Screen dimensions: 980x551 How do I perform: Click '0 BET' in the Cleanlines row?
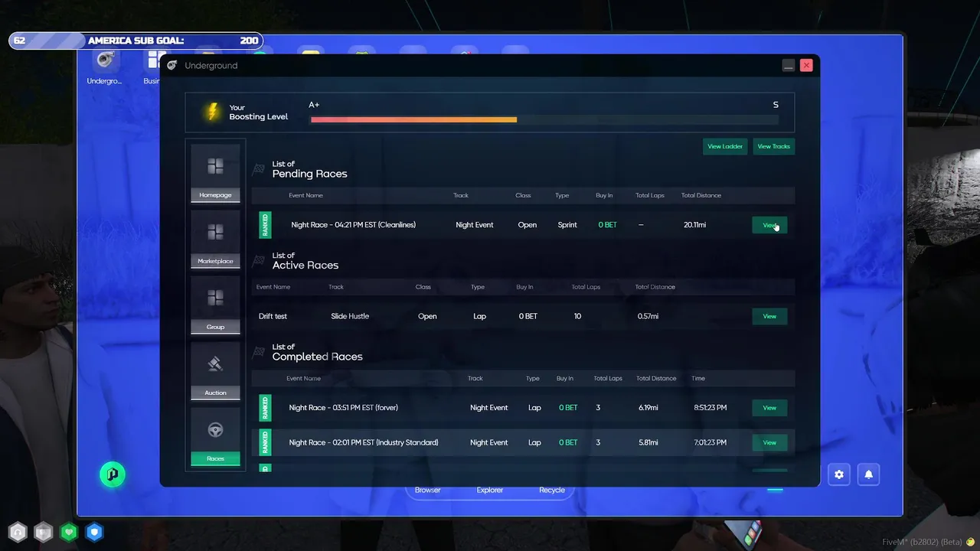[x=608, y=225]
